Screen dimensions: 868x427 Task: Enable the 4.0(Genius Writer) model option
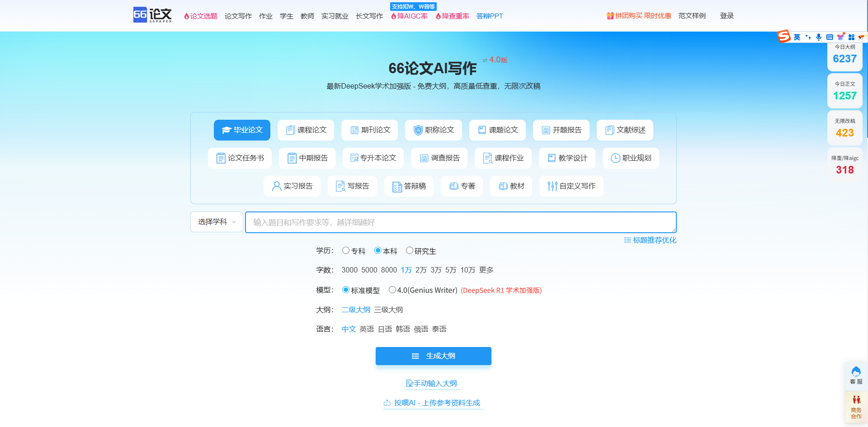tap(392, 290)
